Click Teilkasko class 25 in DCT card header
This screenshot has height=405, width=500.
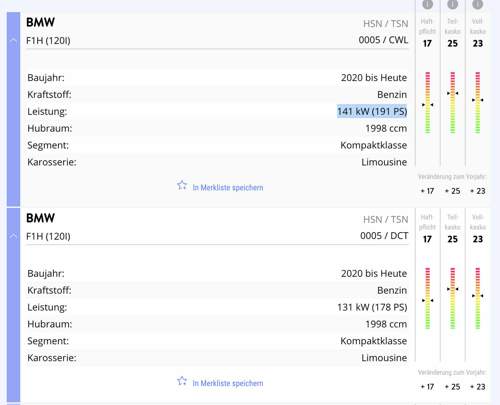click(x=452, y=239)
